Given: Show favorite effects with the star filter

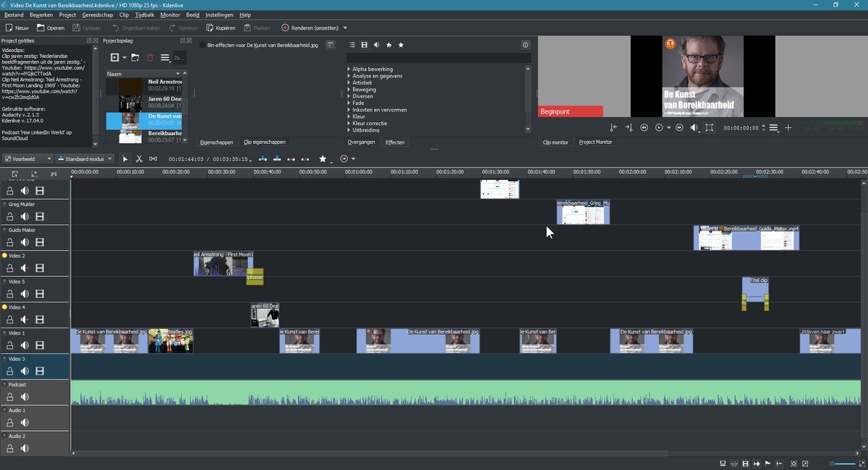Looking at the screenshot, I should [x=401, y=45].
